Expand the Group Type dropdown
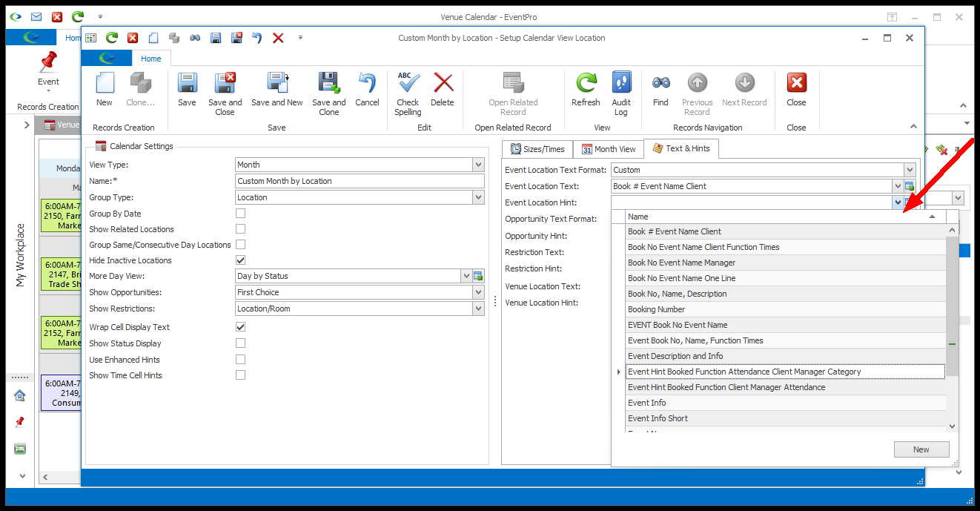This screenshot has width=980, height=511. click(478, 197)
